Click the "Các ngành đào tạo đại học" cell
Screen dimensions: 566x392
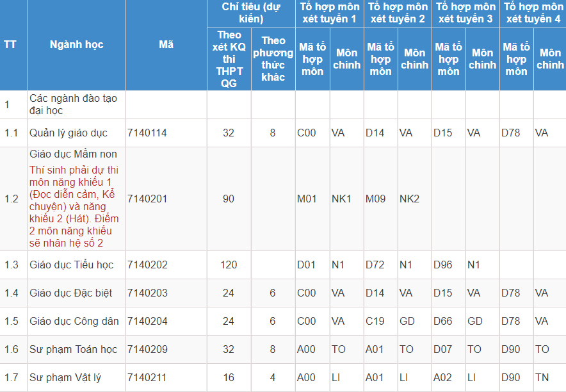[x=74, y=104]
